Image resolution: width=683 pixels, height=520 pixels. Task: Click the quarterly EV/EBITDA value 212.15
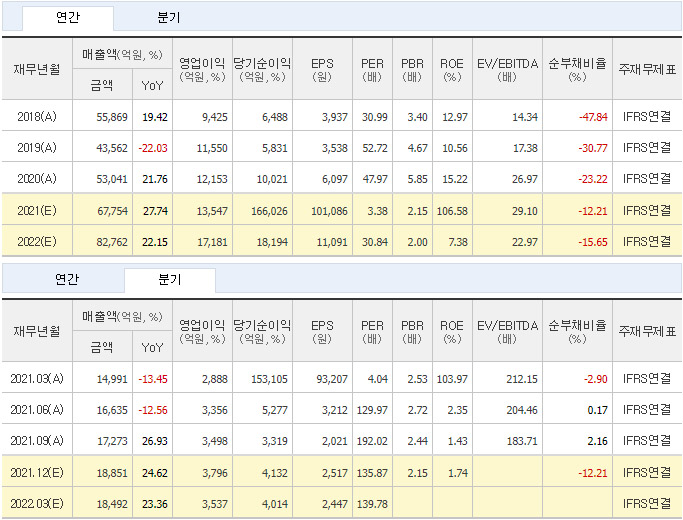coord(522,379)
